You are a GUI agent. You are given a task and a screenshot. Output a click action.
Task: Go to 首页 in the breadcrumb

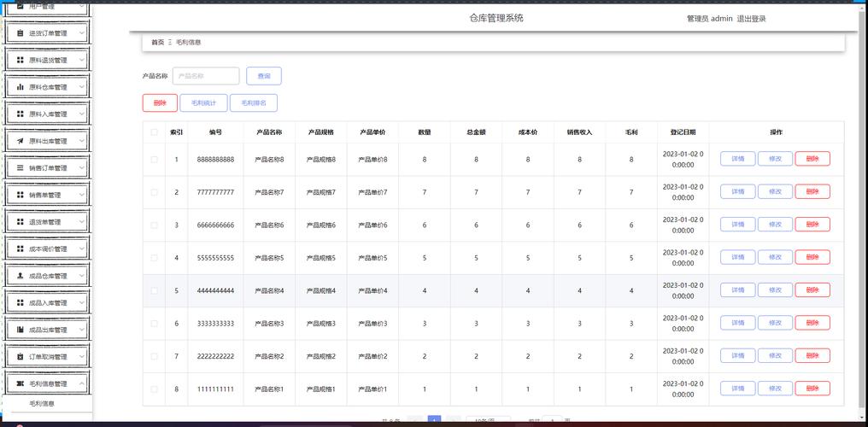(x=158, y=42)
